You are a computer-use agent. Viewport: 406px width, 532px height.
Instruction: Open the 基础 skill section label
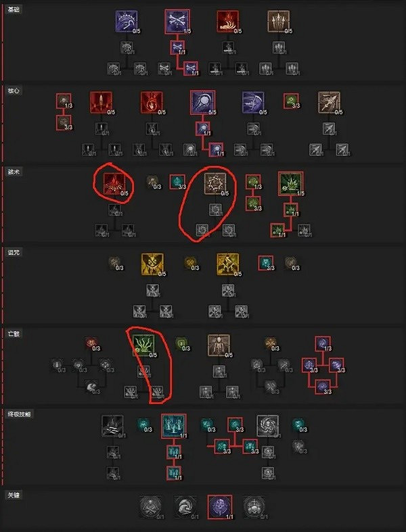coord(14,9)
